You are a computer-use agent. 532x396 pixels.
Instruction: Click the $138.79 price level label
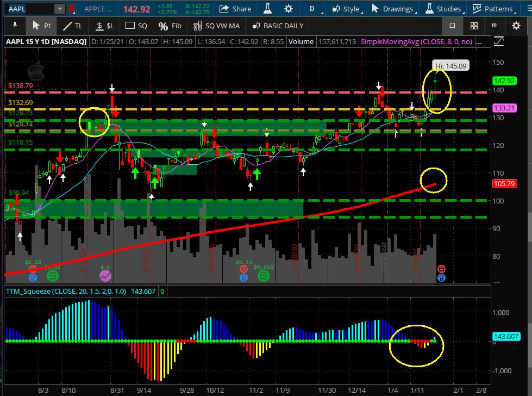[x=21, y=85]
